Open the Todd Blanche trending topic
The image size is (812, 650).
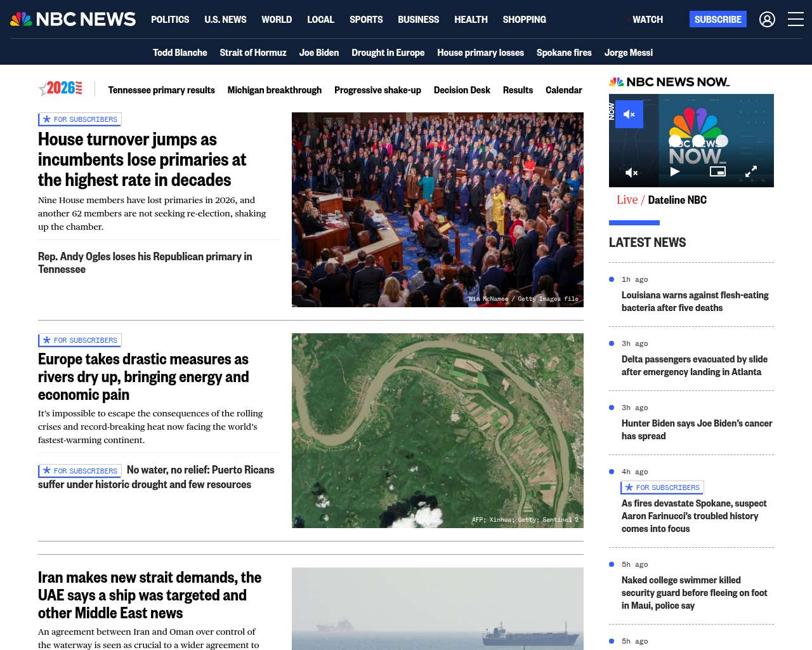pos(180,53)
